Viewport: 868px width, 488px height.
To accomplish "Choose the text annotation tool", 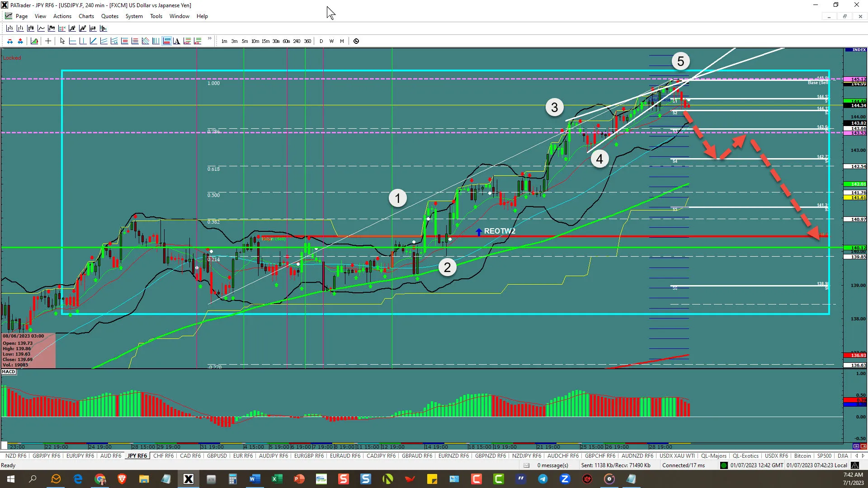I will click(x=177, y=41).
